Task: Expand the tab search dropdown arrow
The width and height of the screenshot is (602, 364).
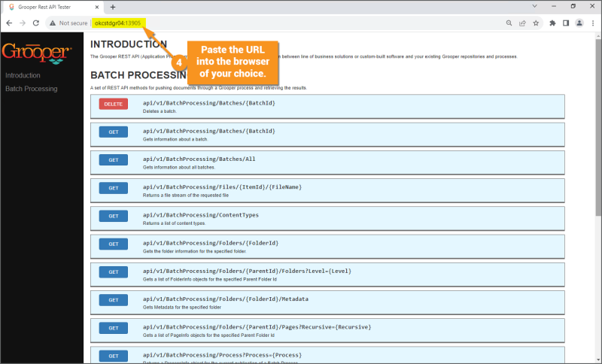Action: point(534,6)
